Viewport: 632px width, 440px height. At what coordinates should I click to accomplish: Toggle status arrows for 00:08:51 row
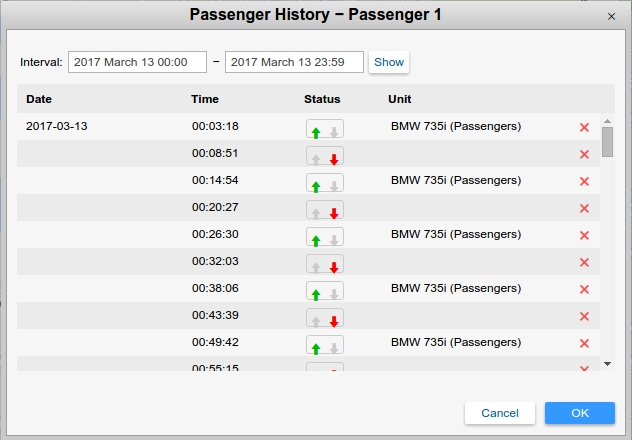(x=325, y=157)
